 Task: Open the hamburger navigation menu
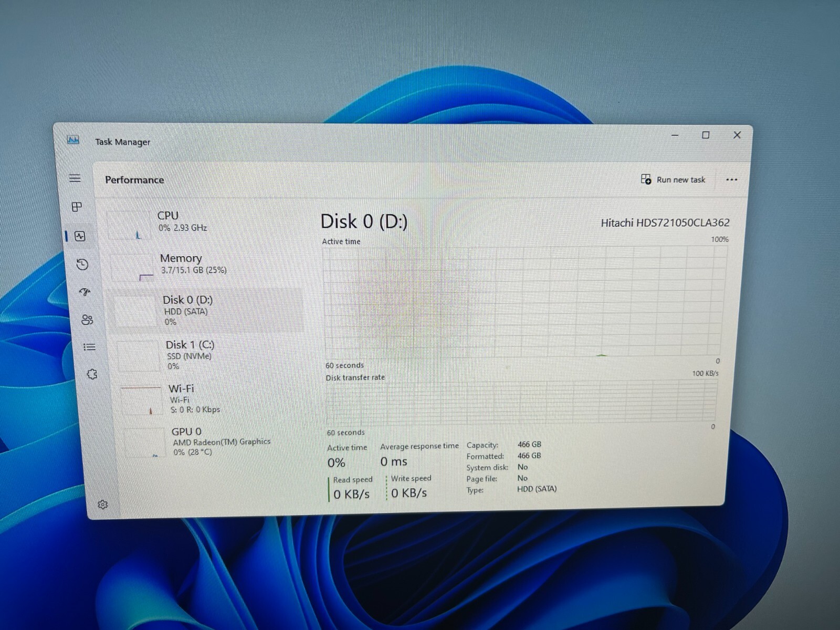point(75,178)
